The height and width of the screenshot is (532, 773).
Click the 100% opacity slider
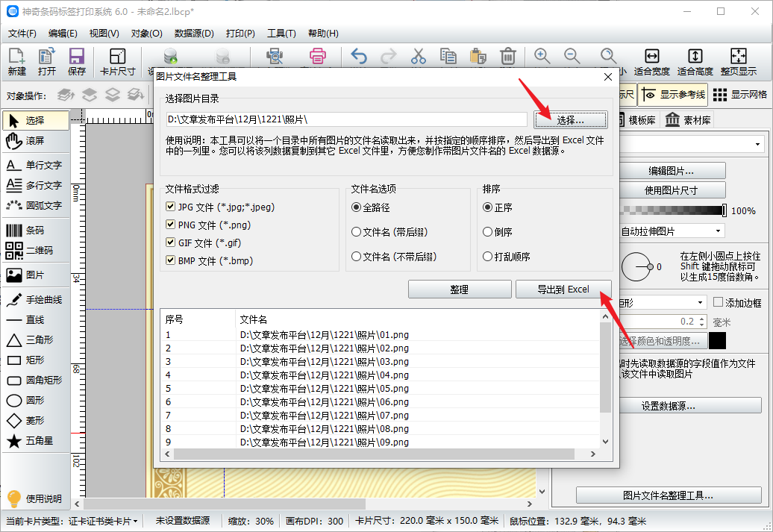click(x=673, y=210)
